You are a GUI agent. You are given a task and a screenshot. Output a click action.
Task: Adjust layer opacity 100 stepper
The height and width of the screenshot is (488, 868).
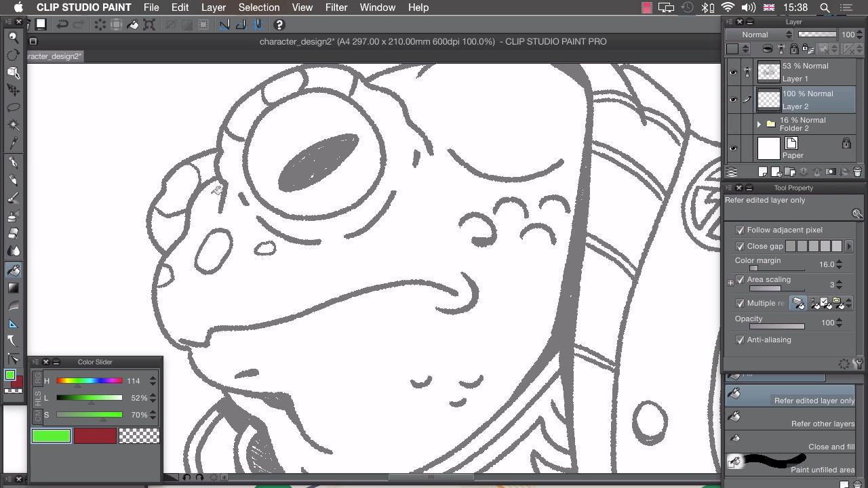point(860,35)
